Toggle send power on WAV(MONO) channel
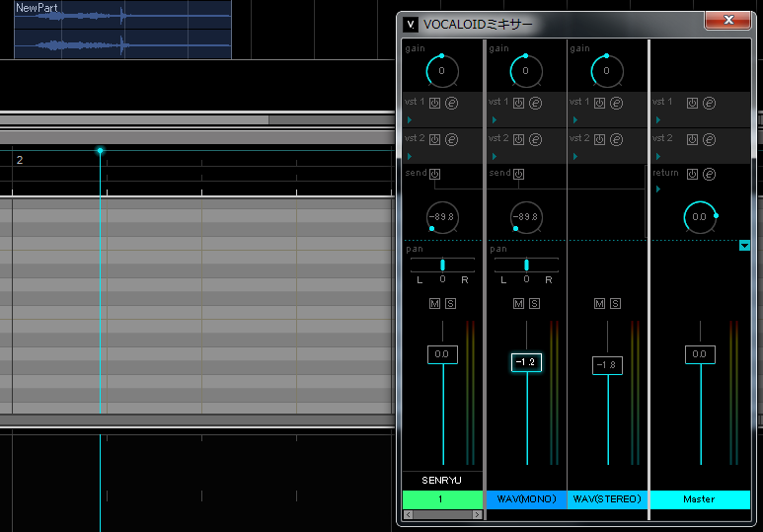Screen dimensions: 763x532 [519, 174]
